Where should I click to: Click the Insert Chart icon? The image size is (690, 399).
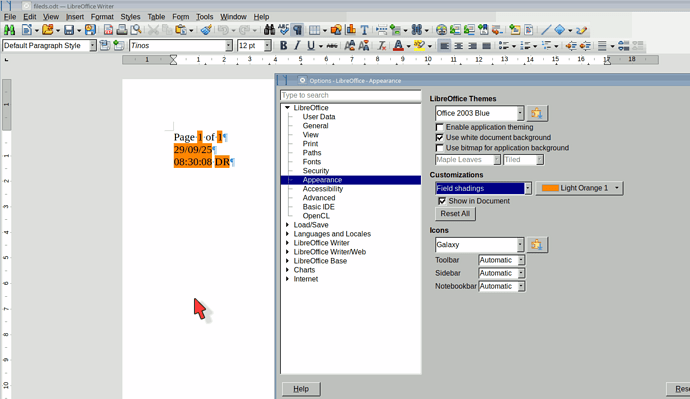pyautogui.click(x=351, y=30)
